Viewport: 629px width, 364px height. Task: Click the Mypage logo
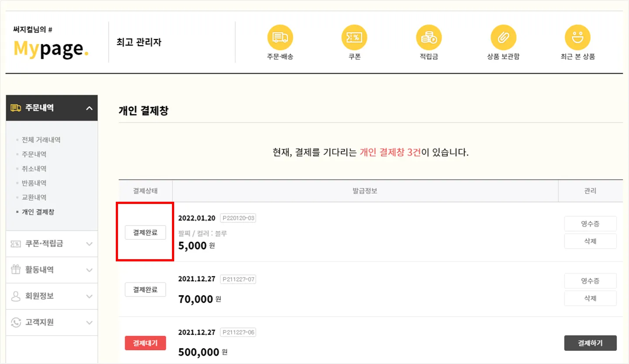[51, 47]
